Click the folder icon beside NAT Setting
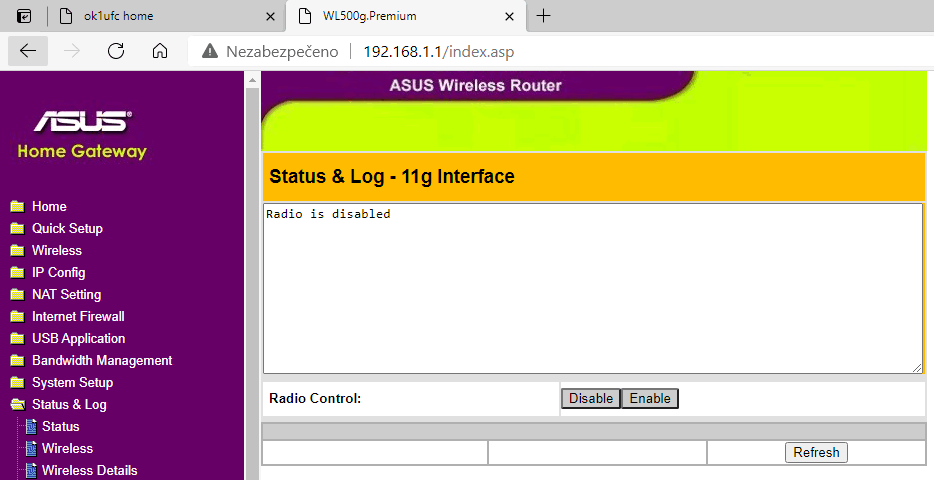 pos(17,295)
